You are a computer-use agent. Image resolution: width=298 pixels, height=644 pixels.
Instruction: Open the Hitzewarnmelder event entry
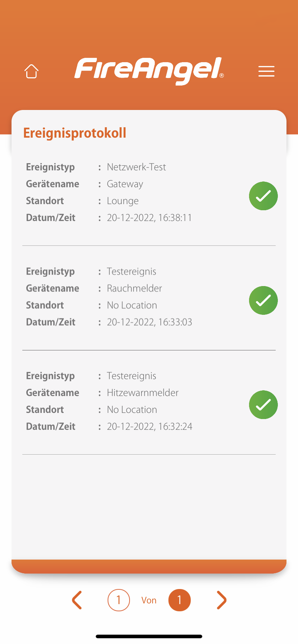(x=143, y=393)
